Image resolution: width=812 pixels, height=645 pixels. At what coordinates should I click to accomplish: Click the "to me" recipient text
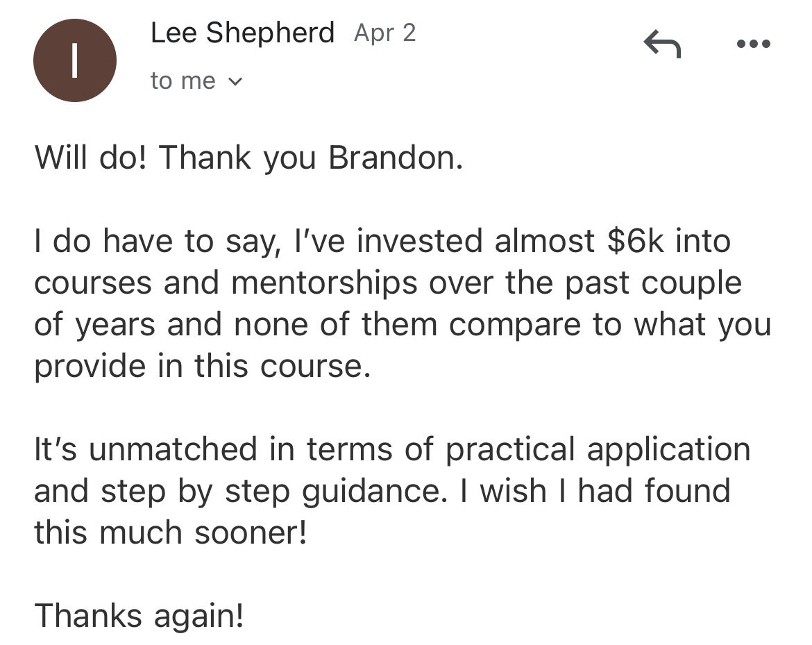(x=183, y=81)
